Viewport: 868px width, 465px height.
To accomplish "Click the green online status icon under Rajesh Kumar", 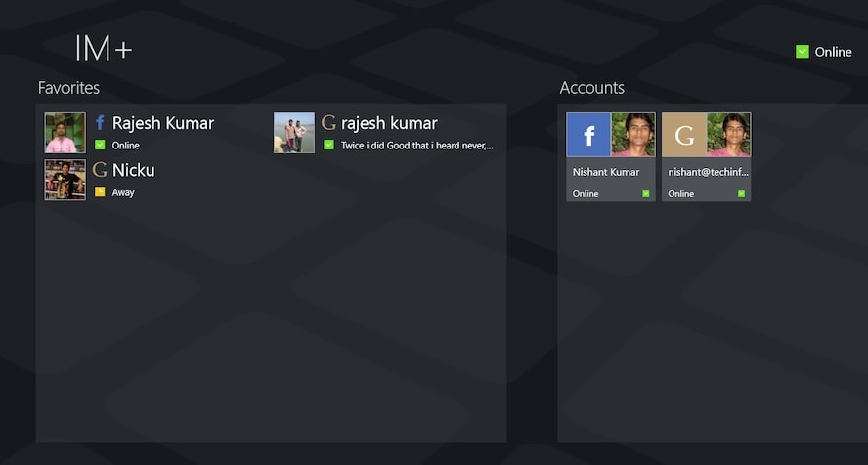I will tap(100, 145).
